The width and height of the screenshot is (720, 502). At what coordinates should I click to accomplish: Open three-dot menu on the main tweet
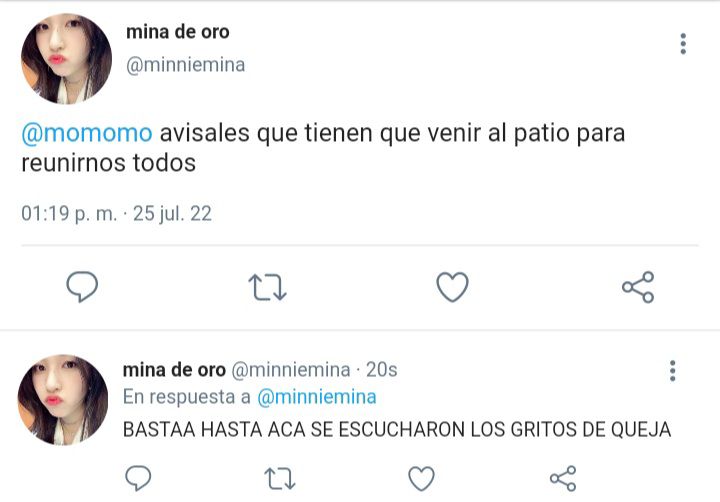(x=683, y=44)
